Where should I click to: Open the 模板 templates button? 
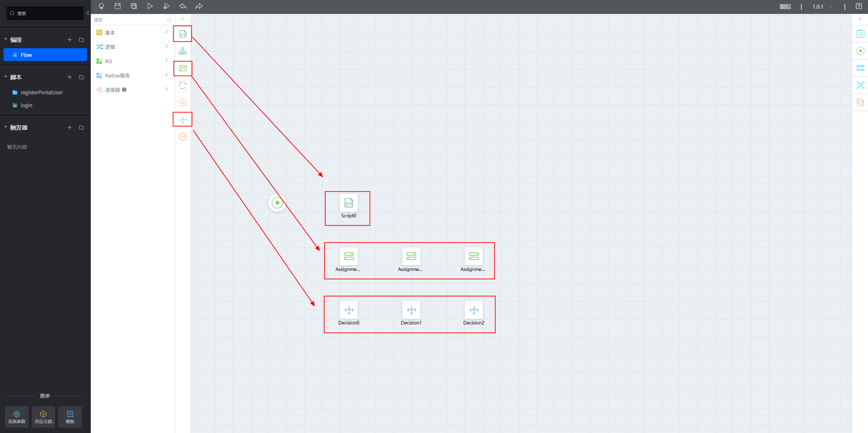(x=70, y=417)
